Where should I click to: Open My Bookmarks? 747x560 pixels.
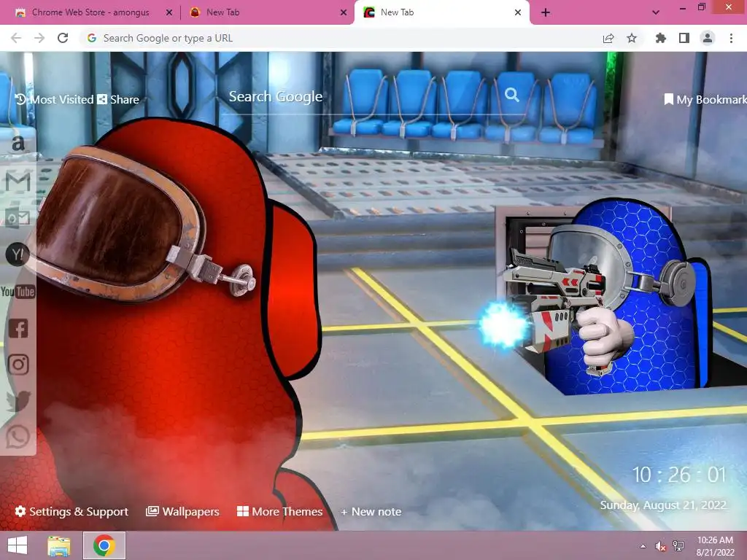[x=705, y=99]
